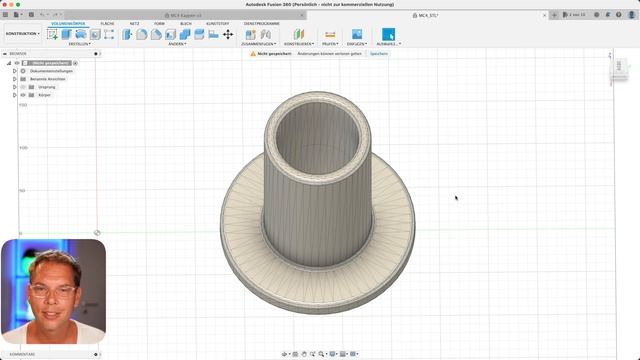Click the blue Select tool icon
The height and width of the screenshot is (360, 640).
click(x=388, y=34)
